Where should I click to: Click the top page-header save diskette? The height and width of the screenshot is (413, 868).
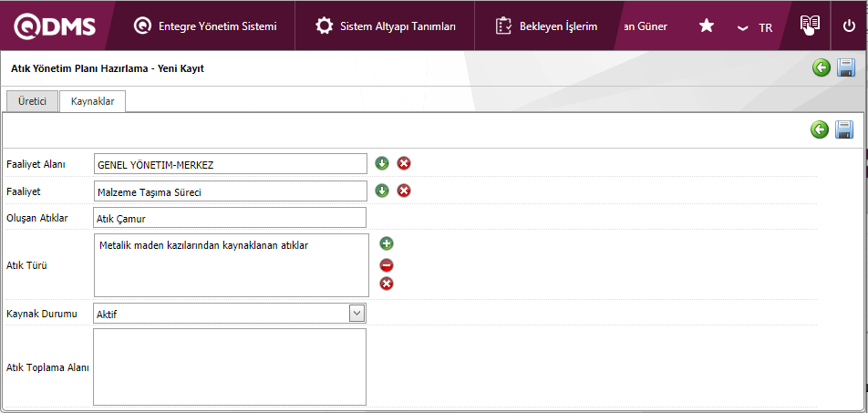[845, 68]
